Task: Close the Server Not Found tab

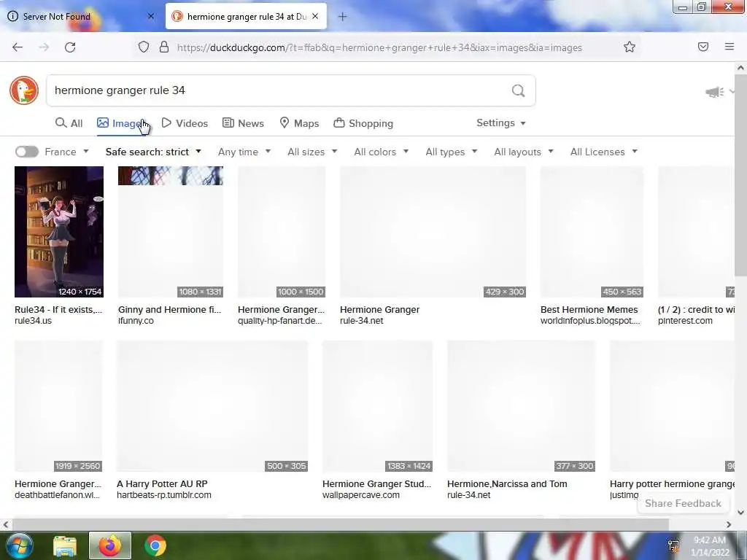Action: point(151,16)
